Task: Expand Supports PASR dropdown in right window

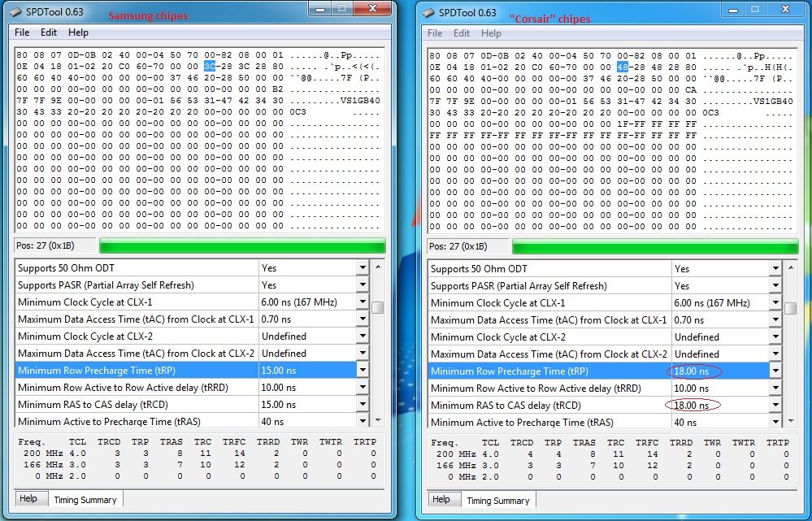Action: pyautogui.click(x=775, y=286)
